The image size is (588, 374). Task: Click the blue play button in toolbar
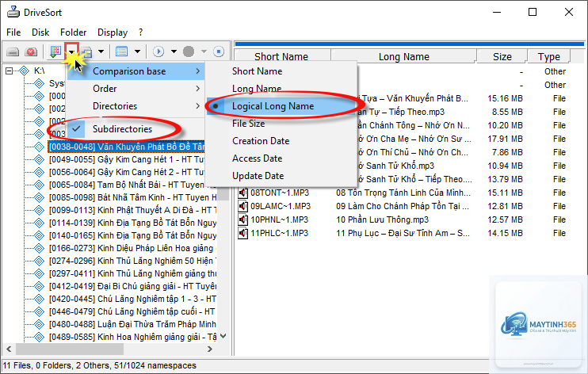158,52
